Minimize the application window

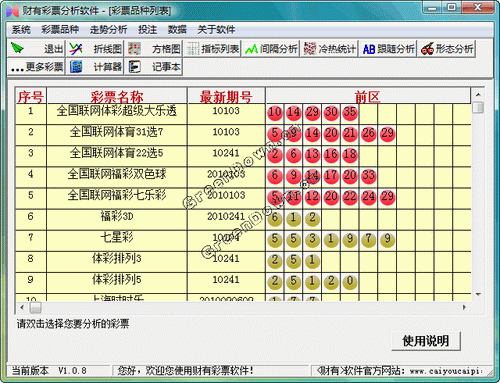point(433,8)
